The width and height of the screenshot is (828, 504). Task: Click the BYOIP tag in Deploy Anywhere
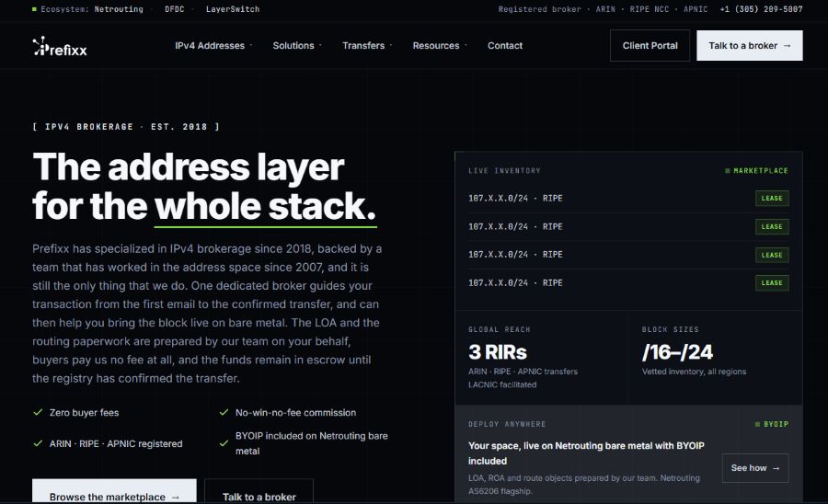(772, 424)
